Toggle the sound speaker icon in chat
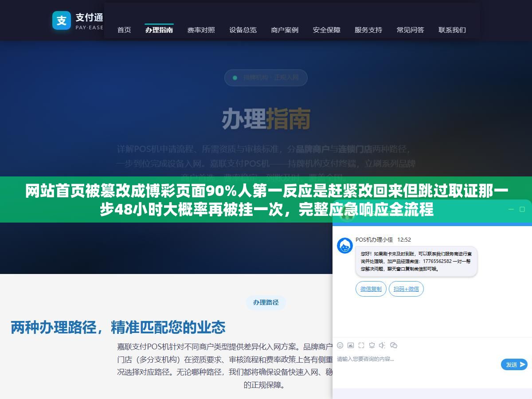532x399 pixels. [x=382, y=345]
